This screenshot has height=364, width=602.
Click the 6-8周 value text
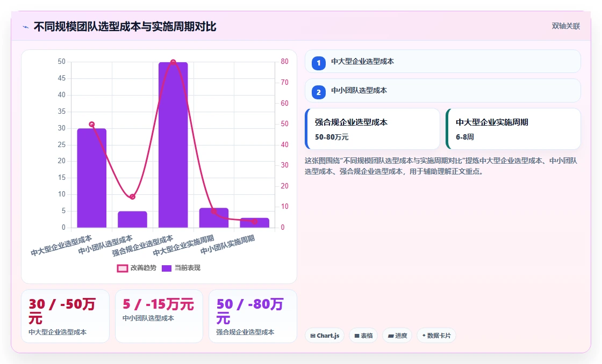(465, 137)
